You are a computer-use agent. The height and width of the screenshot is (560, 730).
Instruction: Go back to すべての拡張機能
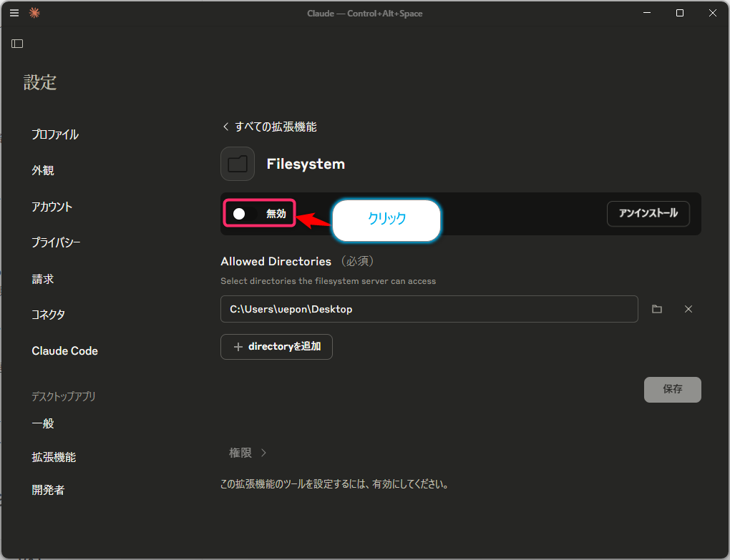click(270, 127)
